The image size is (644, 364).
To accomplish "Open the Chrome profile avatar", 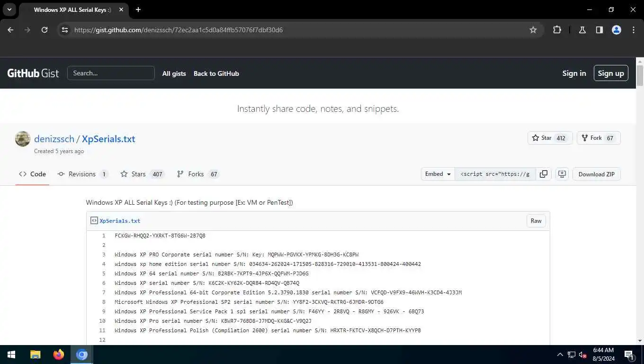I will (617, 30).
